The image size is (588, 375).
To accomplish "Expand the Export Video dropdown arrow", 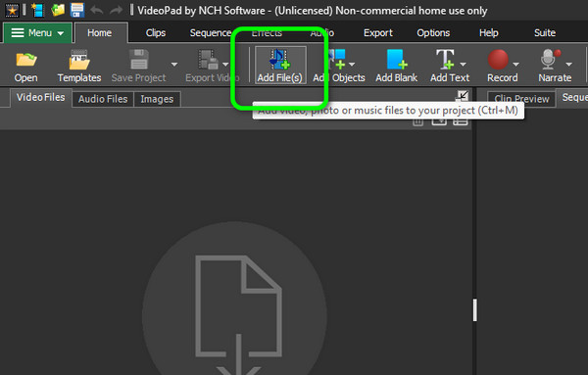I will [x=225, y=65].
